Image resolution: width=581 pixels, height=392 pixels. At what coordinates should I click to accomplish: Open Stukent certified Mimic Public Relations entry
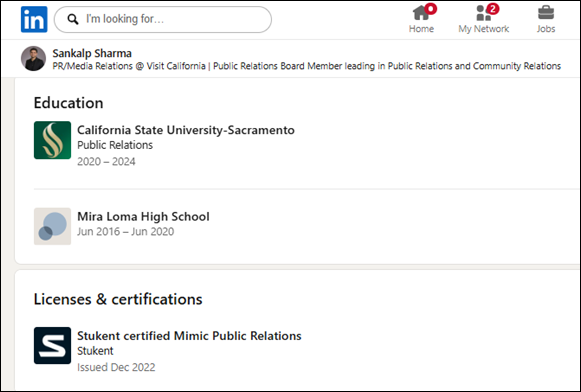point(189,336)
